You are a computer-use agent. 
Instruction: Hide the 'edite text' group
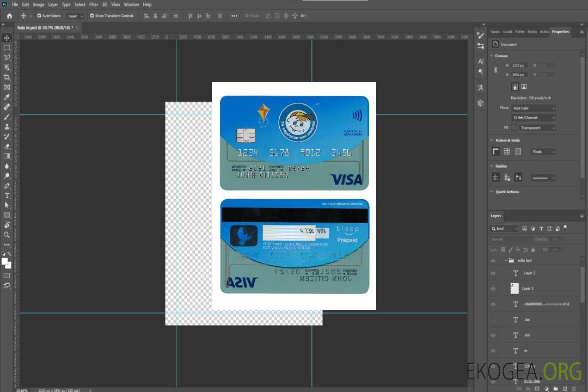(493, 261)
